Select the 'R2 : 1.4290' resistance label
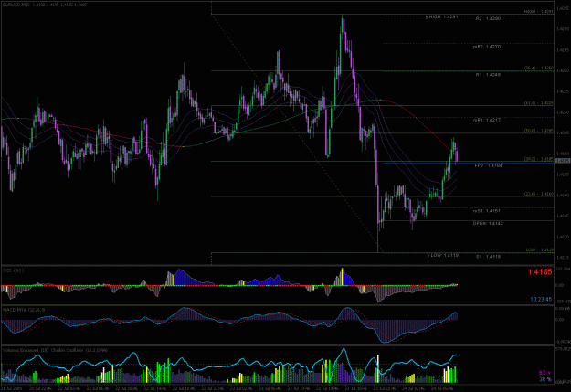This screenshot has width=571, height=392. 488,18
